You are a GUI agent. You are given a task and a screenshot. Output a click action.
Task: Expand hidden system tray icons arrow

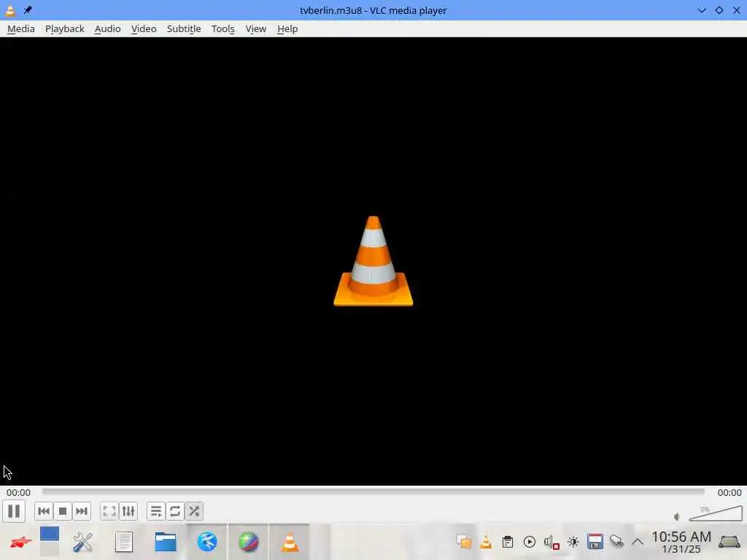pos(638,542)
